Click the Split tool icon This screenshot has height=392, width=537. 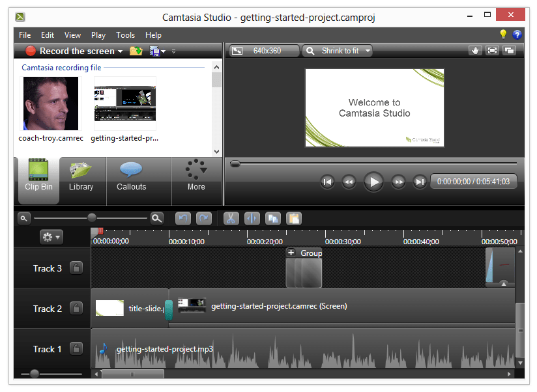pos(252,219)
